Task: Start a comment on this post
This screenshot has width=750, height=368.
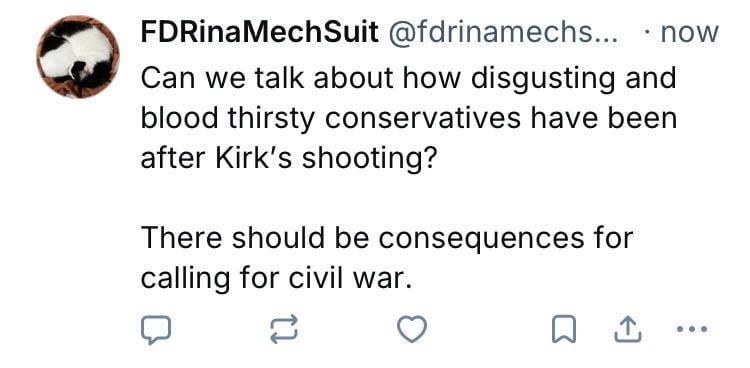Action: pyautogui.click(x=156, y=330)
